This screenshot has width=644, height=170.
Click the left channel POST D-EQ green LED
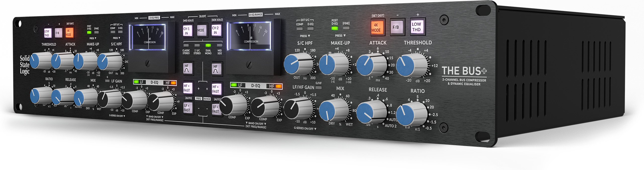89,32
